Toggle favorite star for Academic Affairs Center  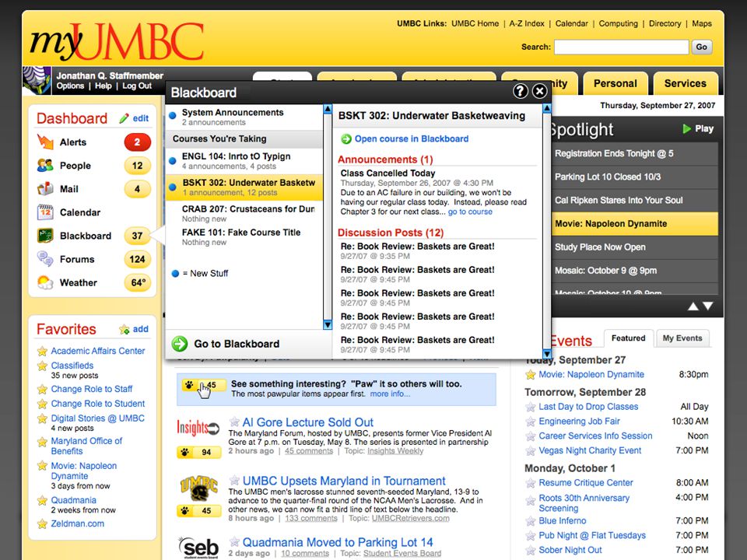coord(42,351)
